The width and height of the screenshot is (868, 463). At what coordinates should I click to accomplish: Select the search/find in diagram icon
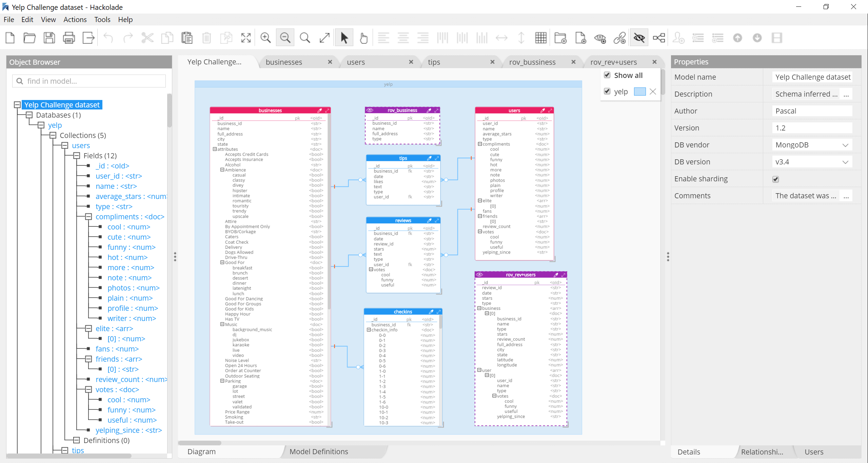(x=305, y=37)
